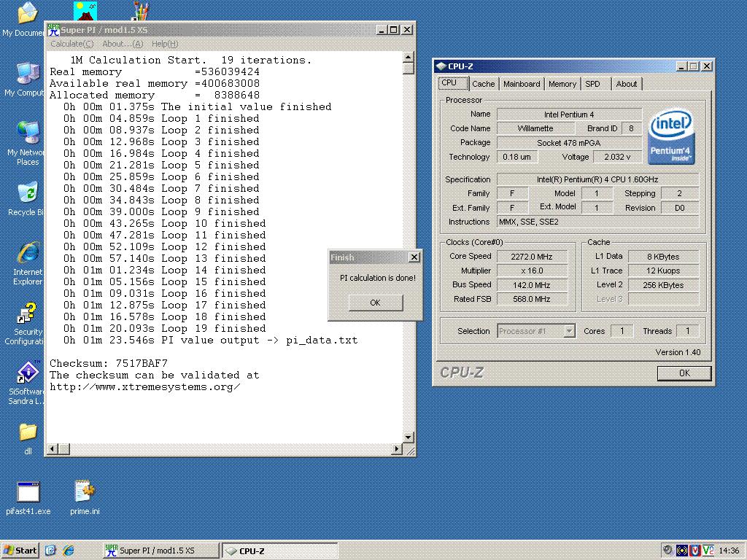
Task: Click 'PI value output -> pi_data.txt' line
Action: pyautogui.click(x=210, y=340)
